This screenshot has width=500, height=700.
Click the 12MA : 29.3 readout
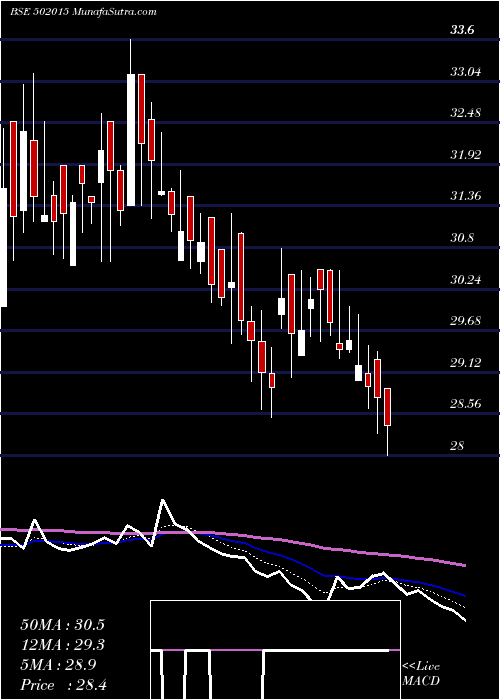(x=65, y=645)
